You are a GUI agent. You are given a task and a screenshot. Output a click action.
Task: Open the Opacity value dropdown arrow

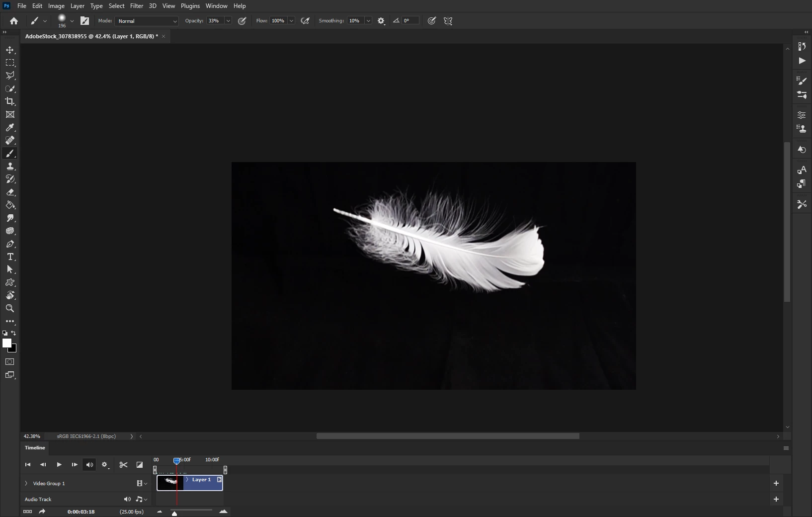point(228,21)
